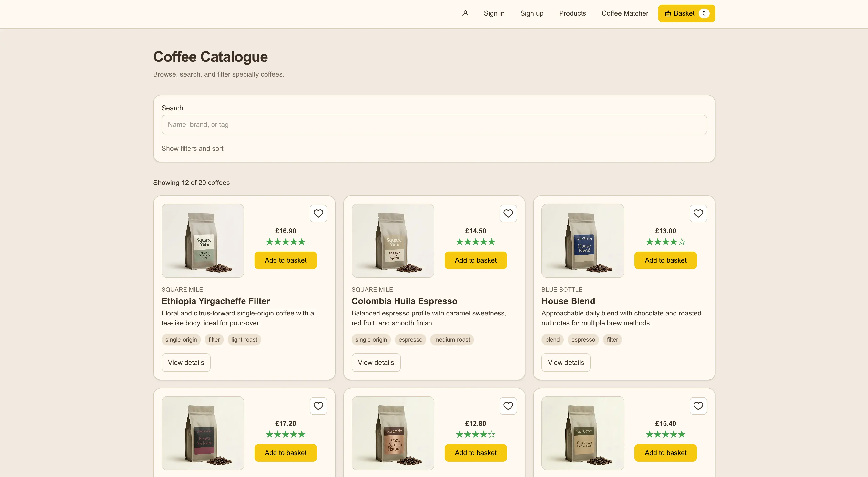Image resolution: width=868 pixels, height=477 pixels.
Task: Click the Sign up link
Action: [x=532, y=13]
